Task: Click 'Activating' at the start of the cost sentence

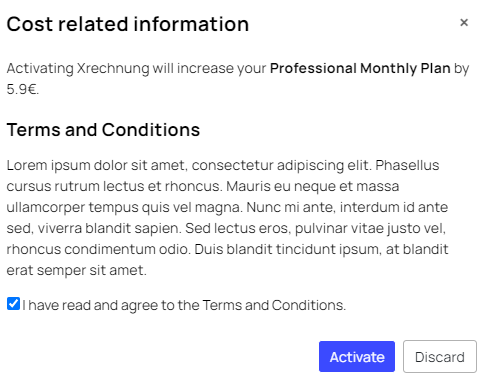Action: pos(40,68)
